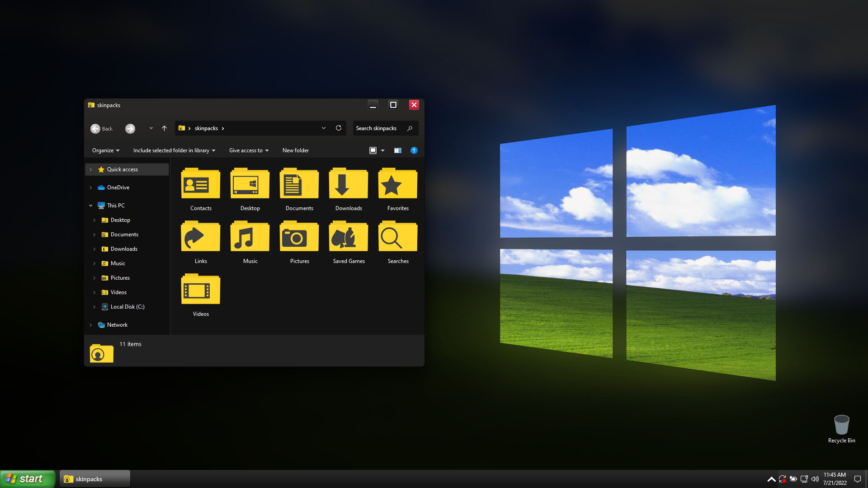Click the Up arrow navigation button
868x488 pixels.
point(164,128)
